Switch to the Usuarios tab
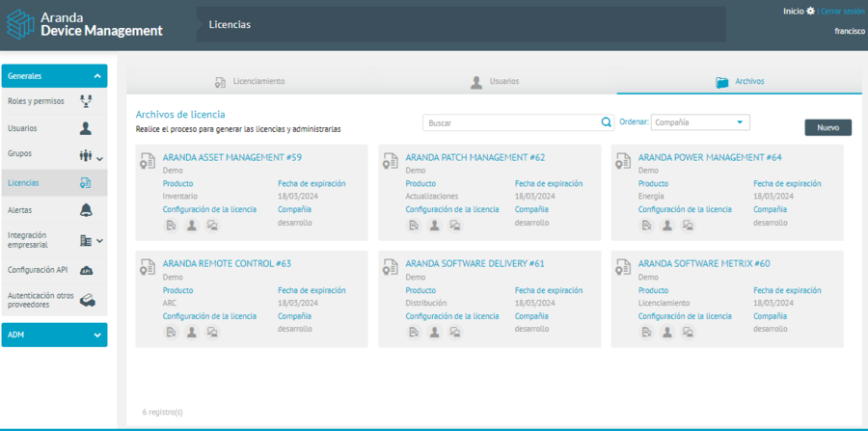Image resolution: width=868 pixels, height=431 pixels. 495,81
